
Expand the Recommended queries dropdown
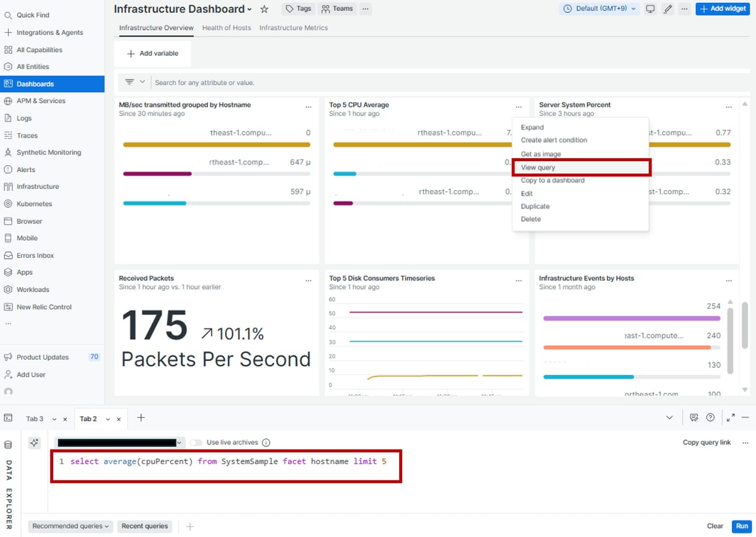click(x=71, y=526)
